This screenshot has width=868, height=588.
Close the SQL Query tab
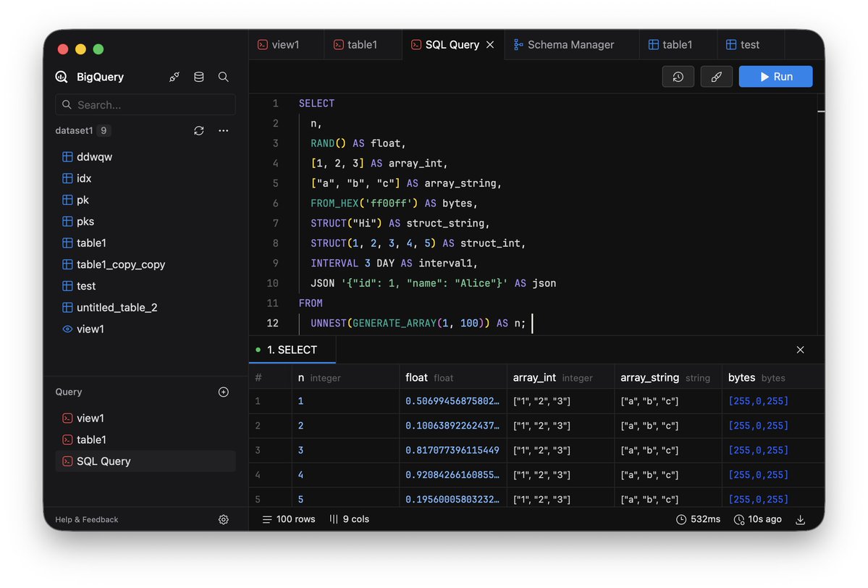(490, 45)
